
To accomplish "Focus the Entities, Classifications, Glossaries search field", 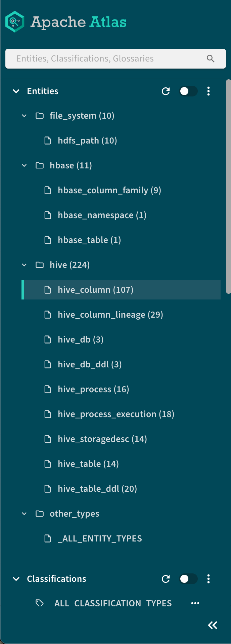I will tap(107, 58).
